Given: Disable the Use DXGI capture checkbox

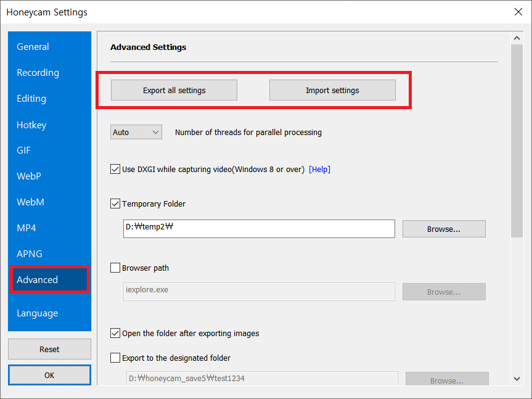Looking at the screenshot, I should point(115,169).
